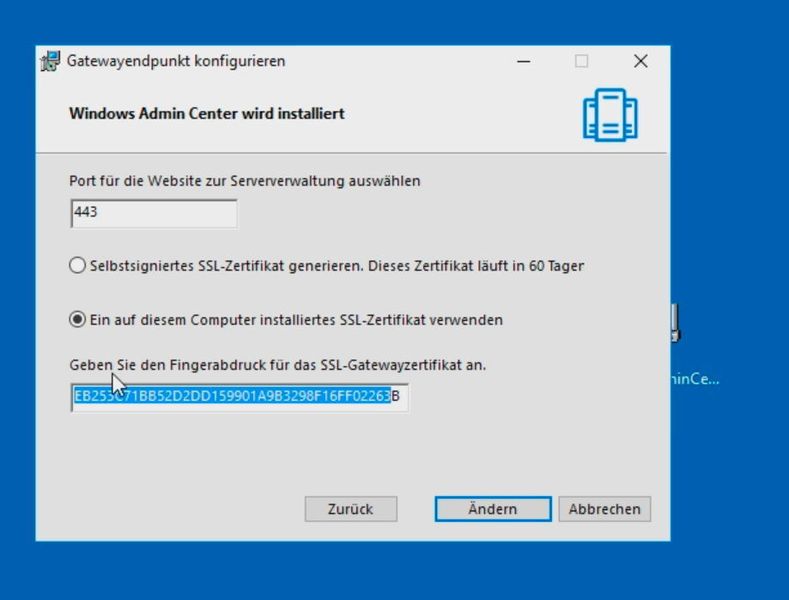The width and height of the screenshot is (789, 600).
Task: Click the 'Windows Admin Center wird installiert' heading
Action: (x=207, y=114)
